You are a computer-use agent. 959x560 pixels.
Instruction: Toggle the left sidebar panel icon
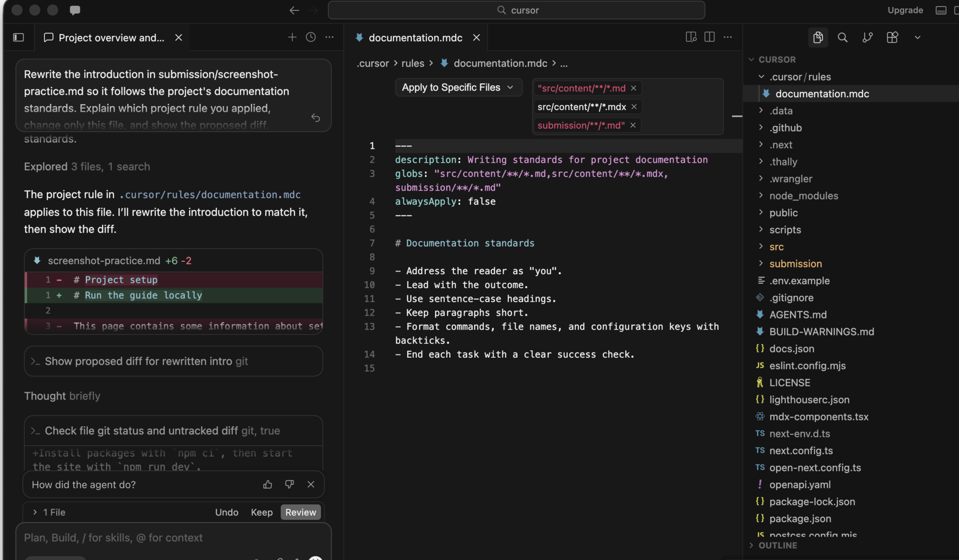(19, 37)
